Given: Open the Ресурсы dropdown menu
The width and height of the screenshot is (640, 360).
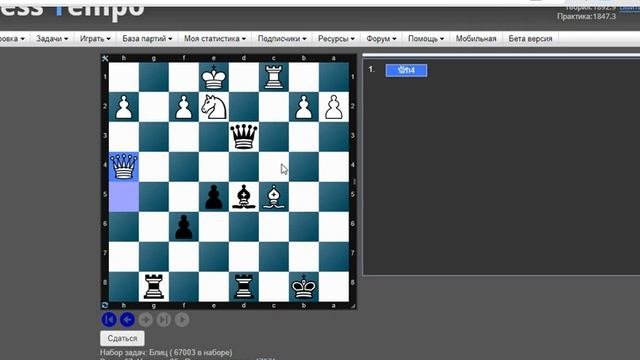Looking at the screenshot, I should (x=336, y=39).
